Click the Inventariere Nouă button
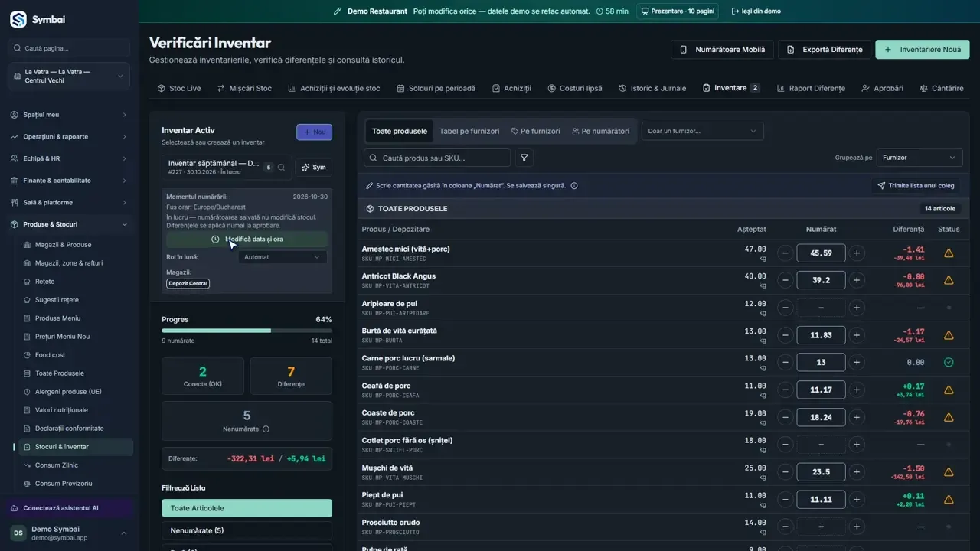 coord(923,50)
